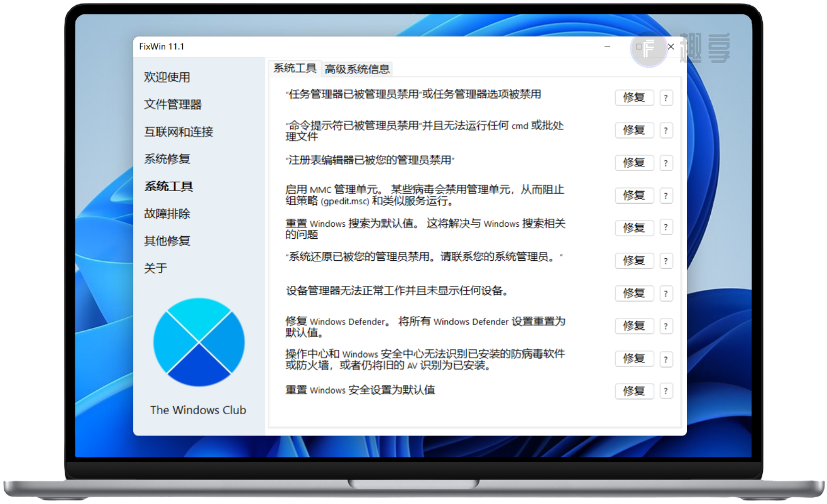
Task: Click 修复 for 修复 Windows Defender
Action: click(634, 326)
